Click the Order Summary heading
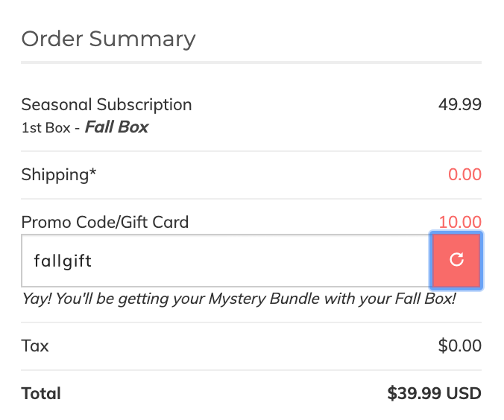The width and height of the screenshot is (504, 420). coord(108,39)
